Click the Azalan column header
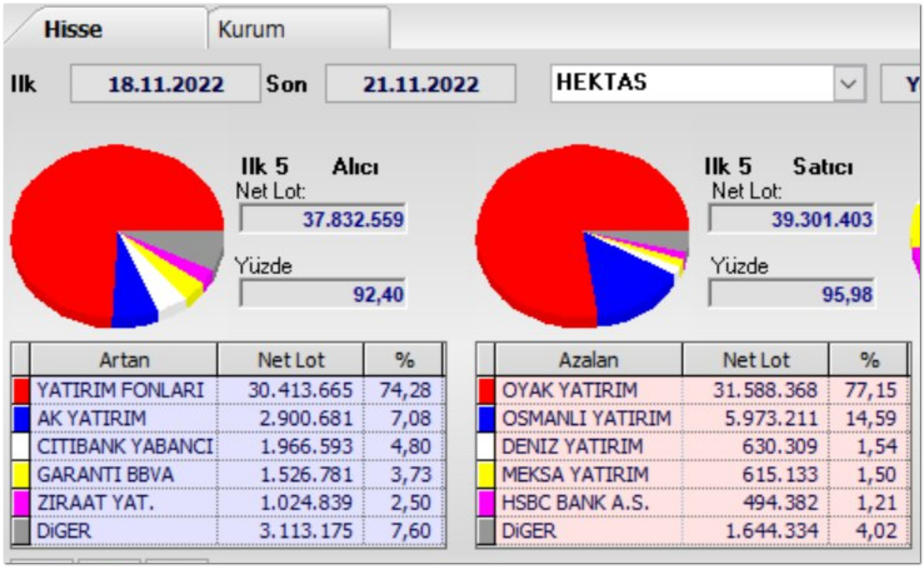The width and height of the screenshot is (924, 567). pyautogui.click(x=588, y=360)
